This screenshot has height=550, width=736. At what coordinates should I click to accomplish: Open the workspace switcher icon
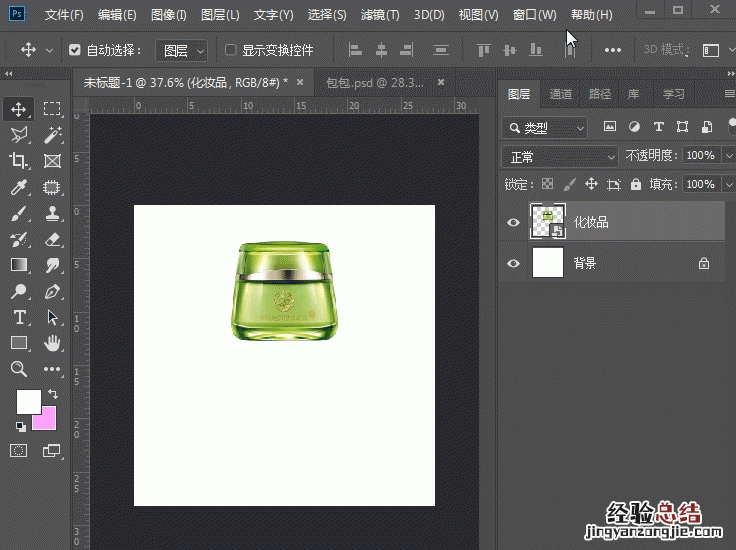(x=711, y=50)
